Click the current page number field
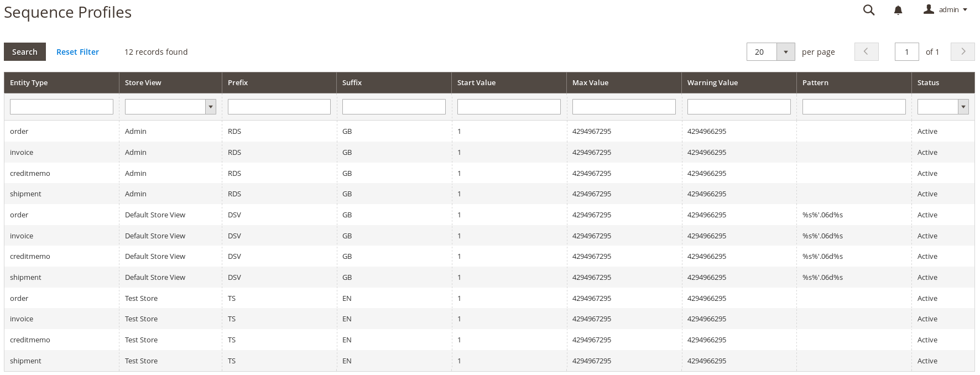This screenshot has height=375, width=980. pyautogui.click(x=907, y=52)
